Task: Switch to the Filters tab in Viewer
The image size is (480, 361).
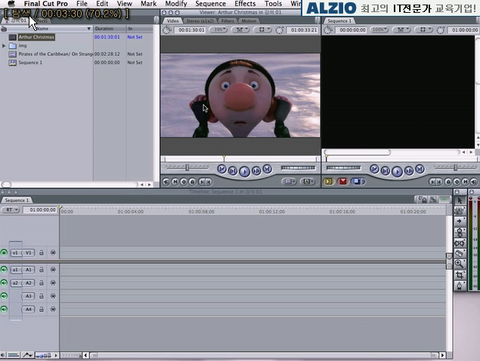Action: (x=228, y=21)
